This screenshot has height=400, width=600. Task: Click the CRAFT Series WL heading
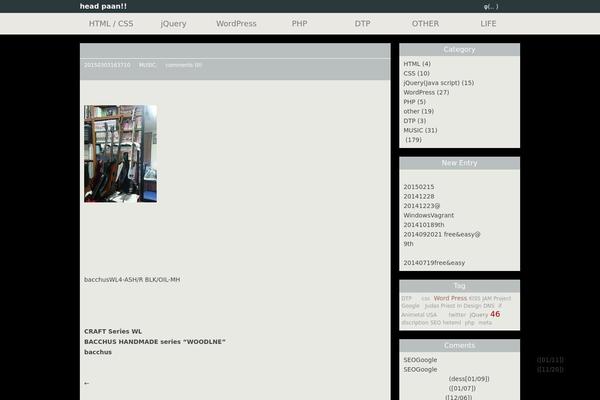click(x=113, y=331)
